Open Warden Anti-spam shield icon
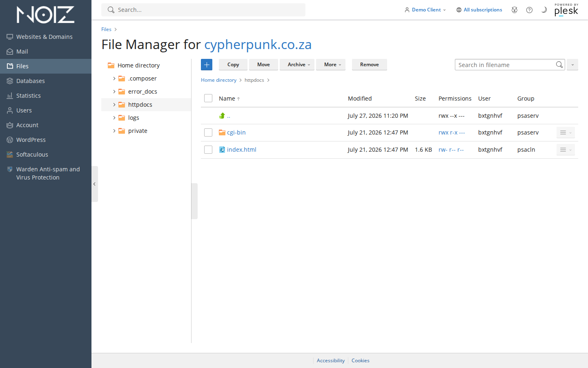 [10, 169]
